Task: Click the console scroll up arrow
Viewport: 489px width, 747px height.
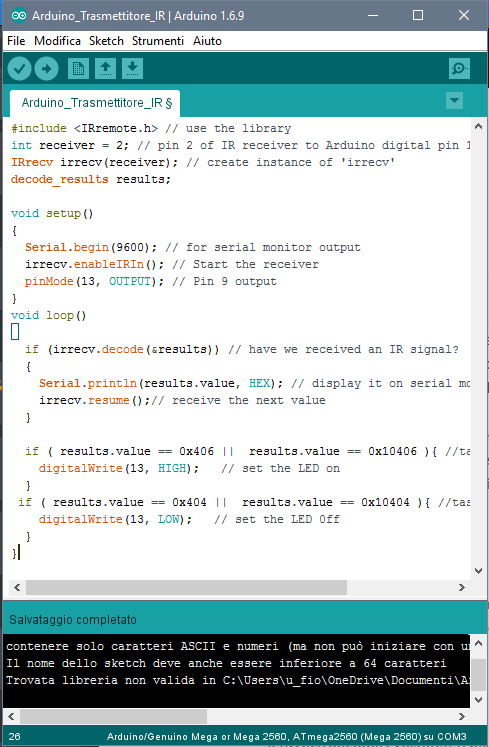Action: (x=479, y=643)
